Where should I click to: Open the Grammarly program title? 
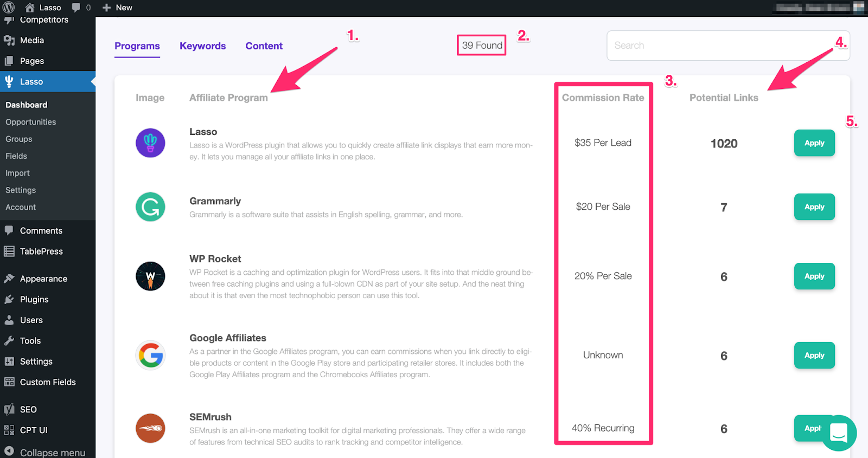(215, 201)
